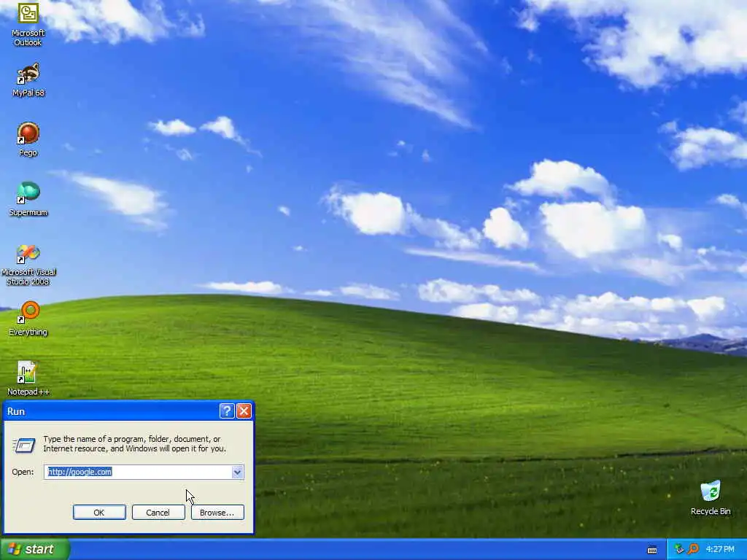Click Browse... in the Run dialog
Screen dimensions: 747x560
point(217,513)
